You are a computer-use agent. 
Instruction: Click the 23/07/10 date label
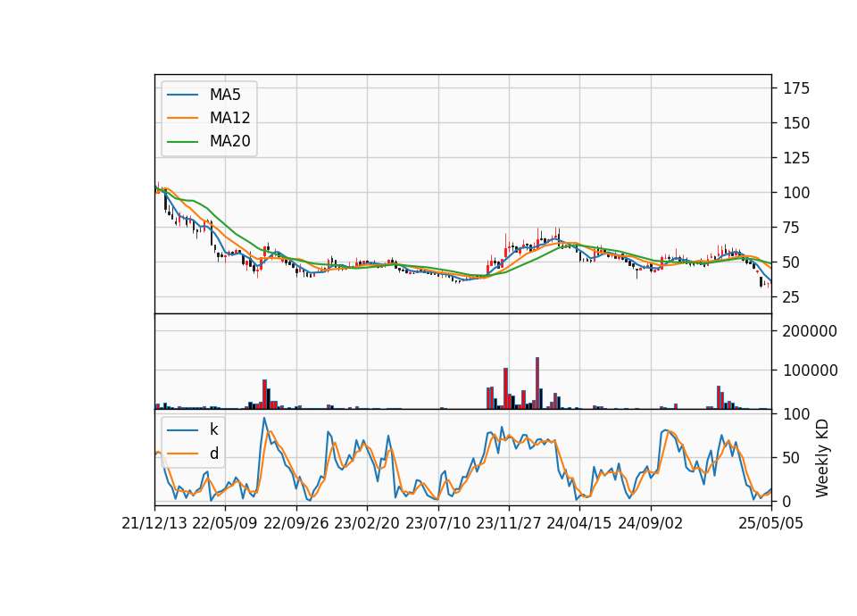pos(437,524)
